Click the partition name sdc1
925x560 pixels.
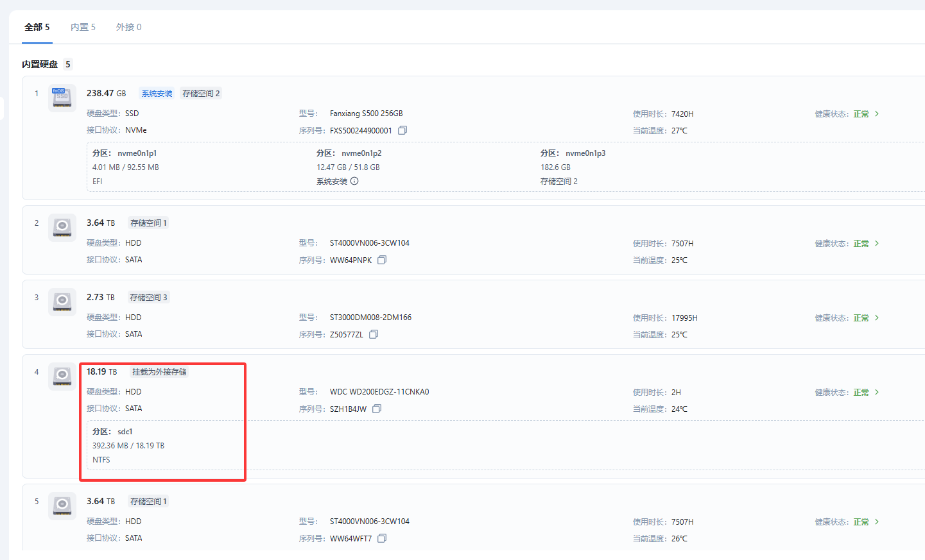pos(125,432)
